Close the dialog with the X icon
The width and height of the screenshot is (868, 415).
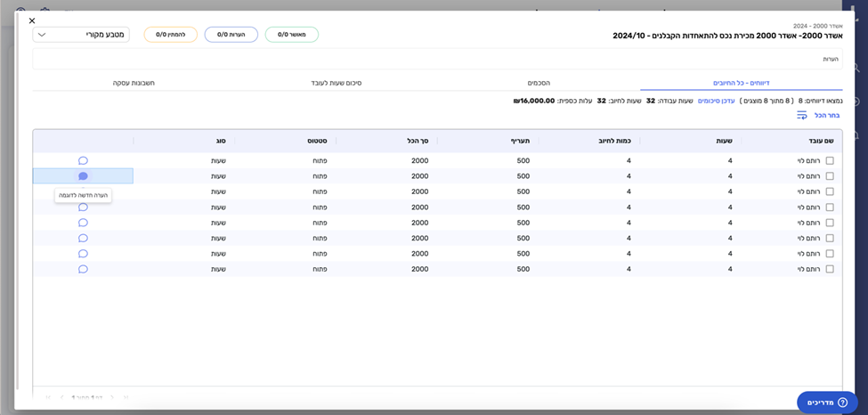coord(32,20)
